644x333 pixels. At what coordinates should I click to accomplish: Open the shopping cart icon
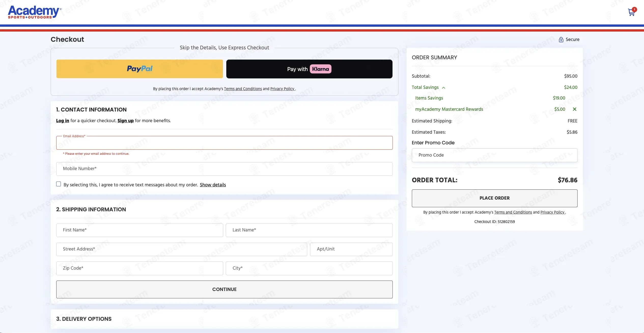click(x=632, y=12)
